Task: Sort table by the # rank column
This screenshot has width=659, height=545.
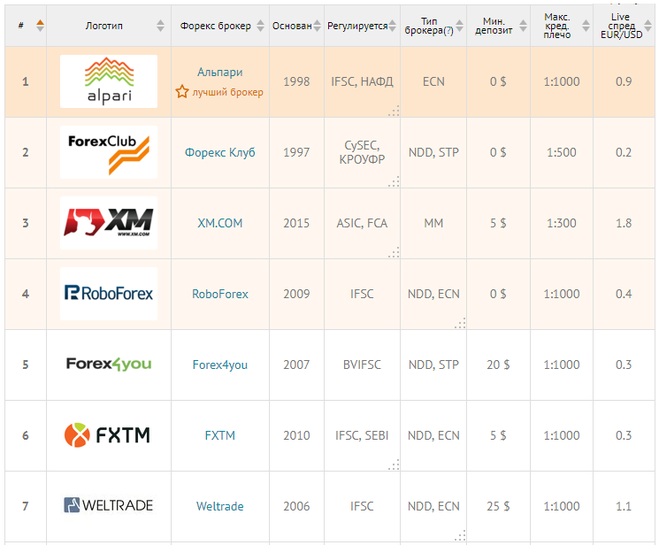Action: (40, 26)
